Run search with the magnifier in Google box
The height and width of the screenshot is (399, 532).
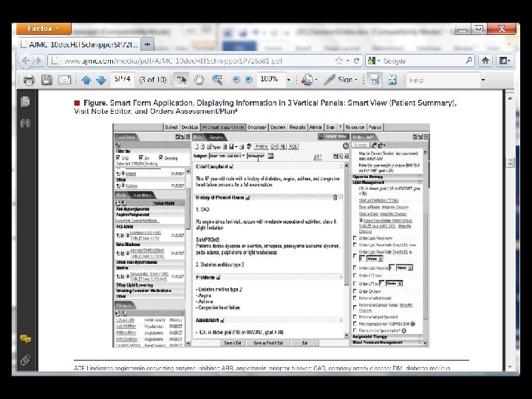(x=469, y=61)
